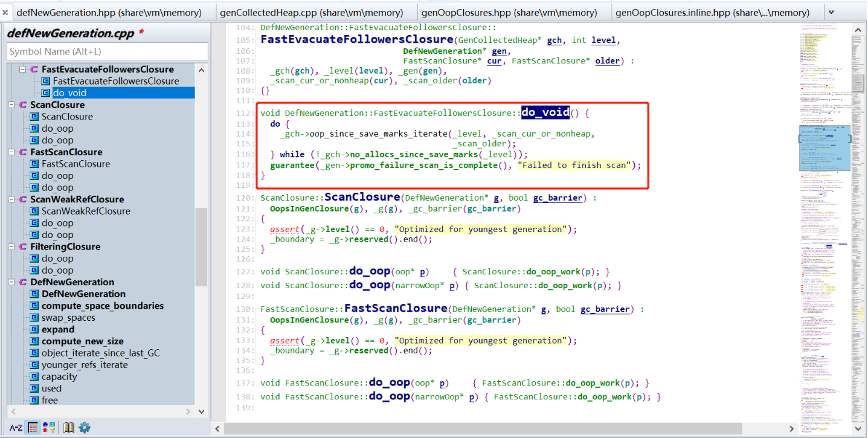Click the FilteringClosure class C icon
868x438 pixels.
click(23, 246)
